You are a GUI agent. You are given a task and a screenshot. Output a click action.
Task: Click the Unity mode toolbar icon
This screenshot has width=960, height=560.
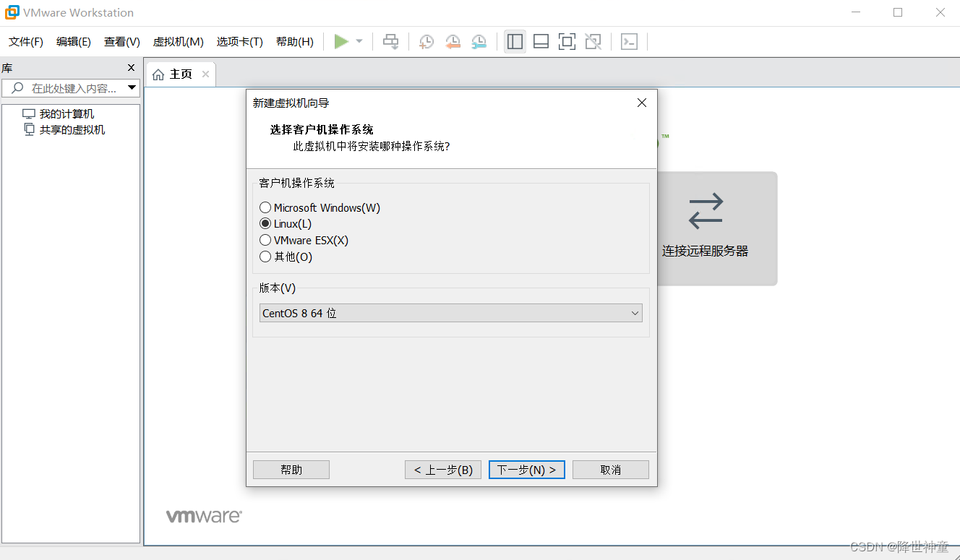pos(593,42)
